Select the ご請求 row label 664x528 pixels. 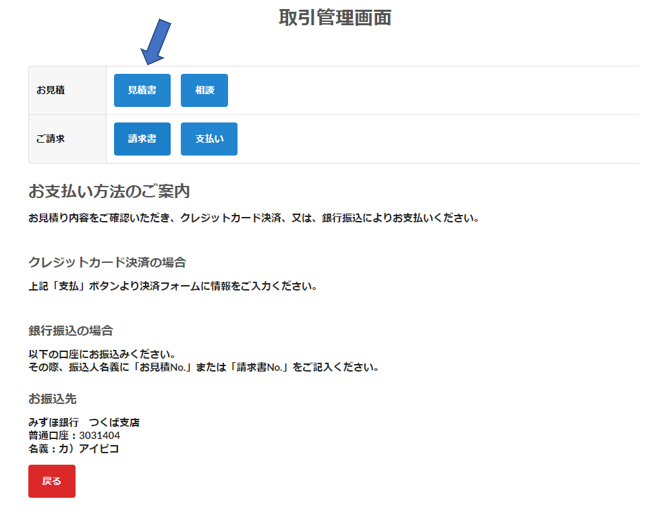(50, 139)
